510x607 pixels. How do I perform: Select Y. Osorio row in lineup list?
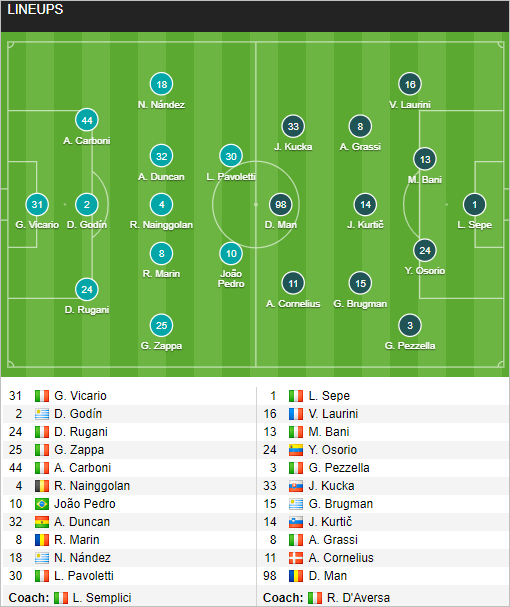coord(383,450)
